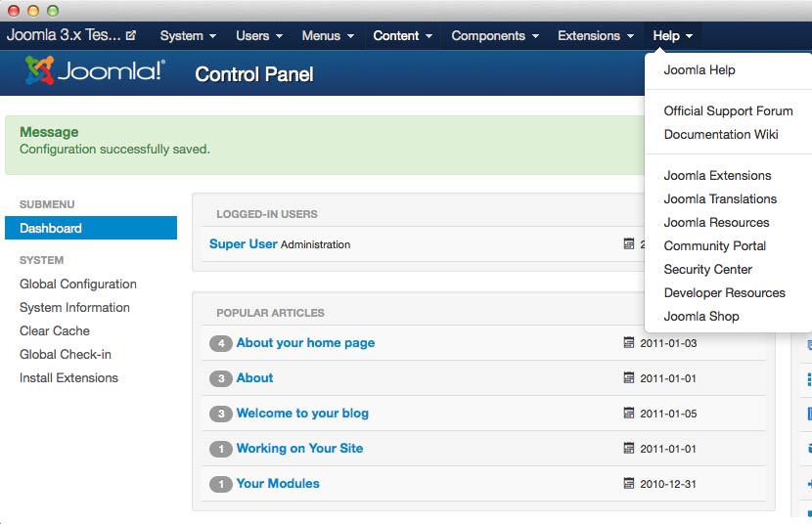
Task: Select Joomla Help from Help menu
Action: click(699, 70)
